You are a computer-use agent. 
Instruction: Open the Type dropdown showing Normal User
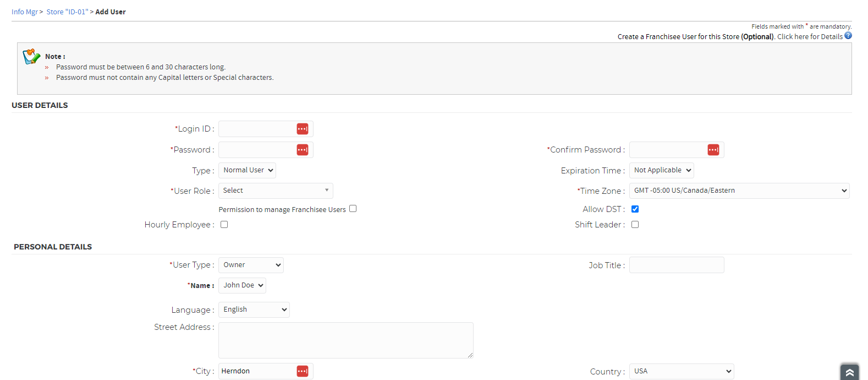tap(248, 170)
